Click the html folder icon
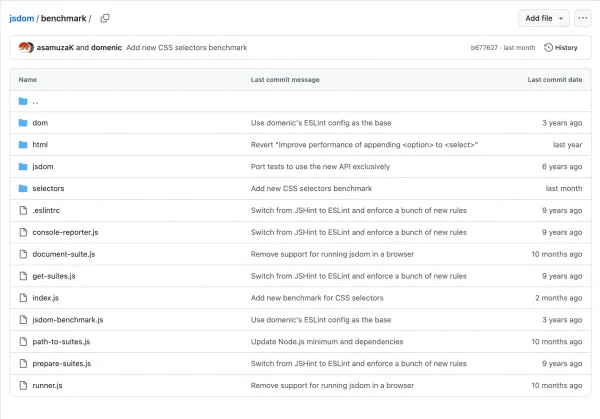The image size is (600, 419). pos(23,145)
